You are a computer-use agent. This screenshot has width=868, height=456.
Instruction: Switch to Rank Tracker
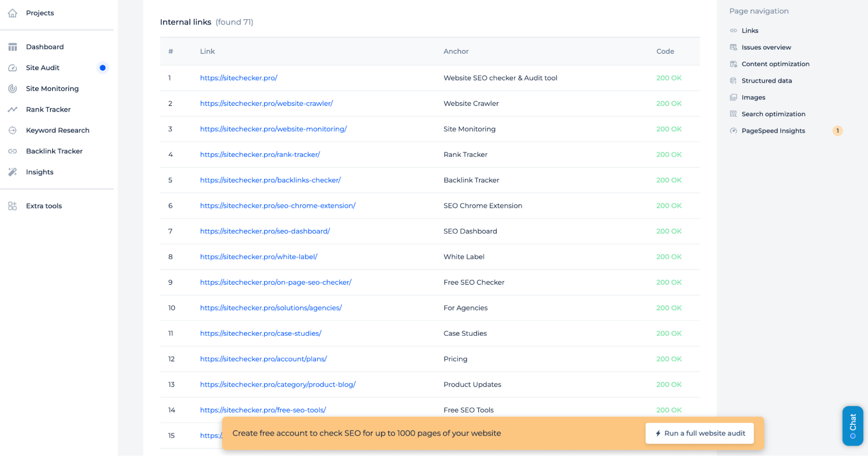coord(48,109)
